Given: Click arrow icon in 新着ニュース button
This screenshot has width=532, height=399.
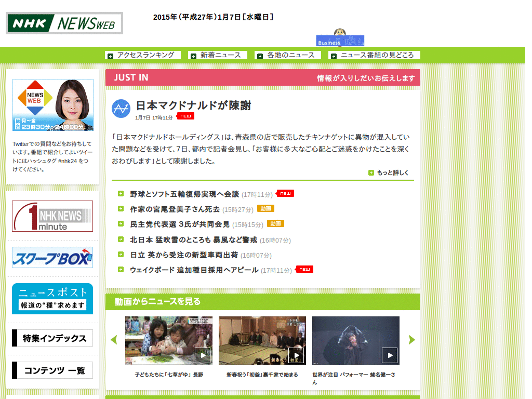Looking at the screenshot, I should 193,56.
